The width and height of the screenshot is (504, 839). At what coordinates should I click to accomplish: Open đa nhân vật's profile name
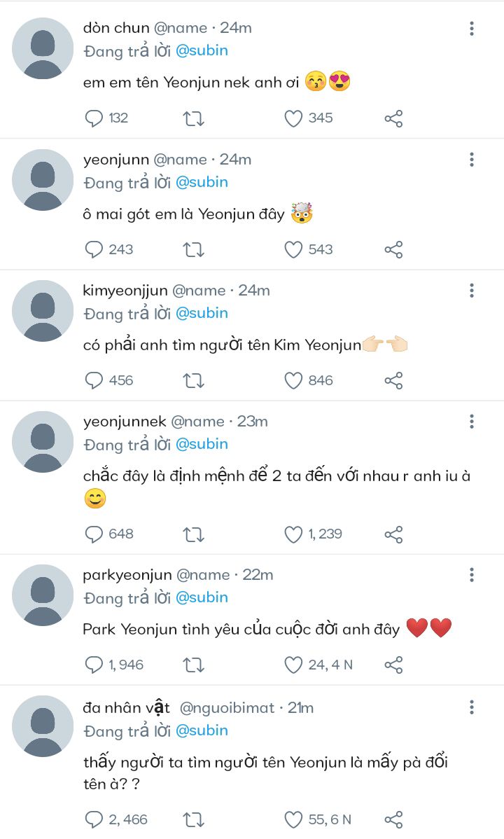(126, 708)
